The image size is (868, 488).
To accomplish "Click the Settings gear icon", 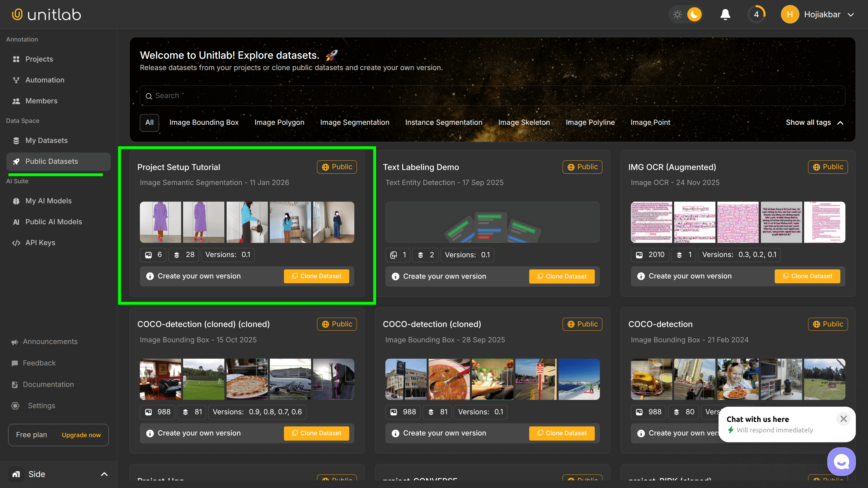I will click(16, 406).
